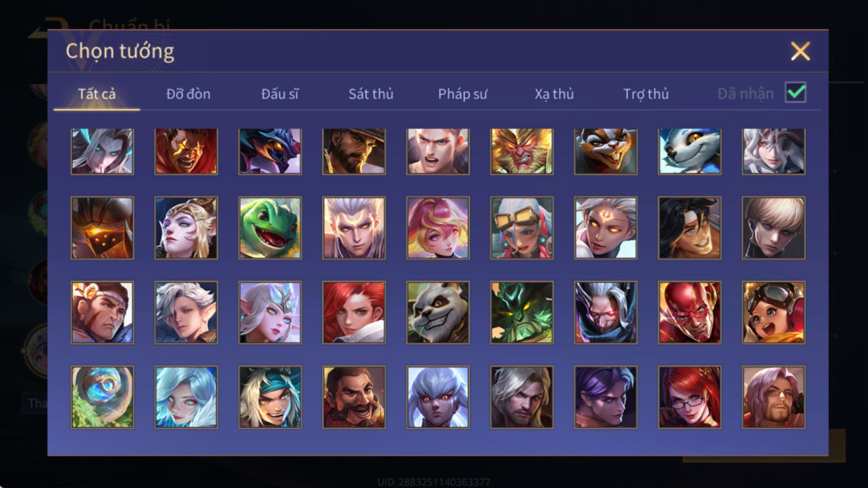Switch to the Đỡ đòn tab
The width and height of the screenshot is (868, 488).
pyautogui.click(x=188, y=94)
